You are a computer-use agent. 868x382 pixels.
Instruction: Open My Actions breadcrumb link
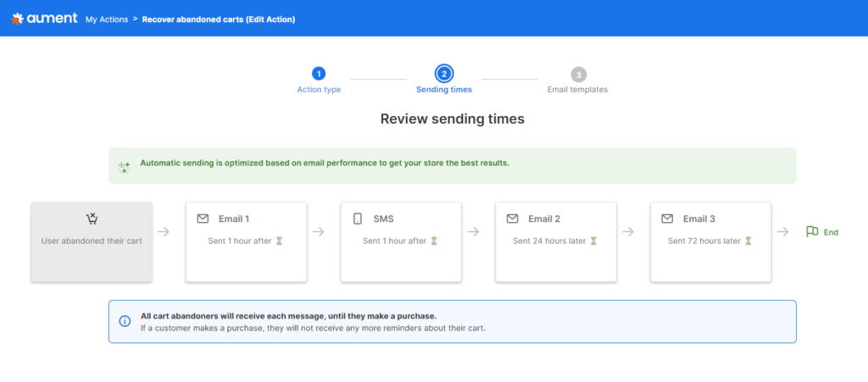[x=107, y=19]
